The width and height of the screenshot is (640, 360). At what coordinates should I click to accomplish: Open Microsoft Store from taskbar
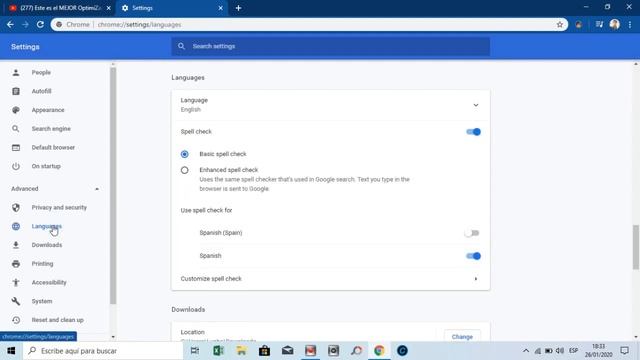[264, 351]
